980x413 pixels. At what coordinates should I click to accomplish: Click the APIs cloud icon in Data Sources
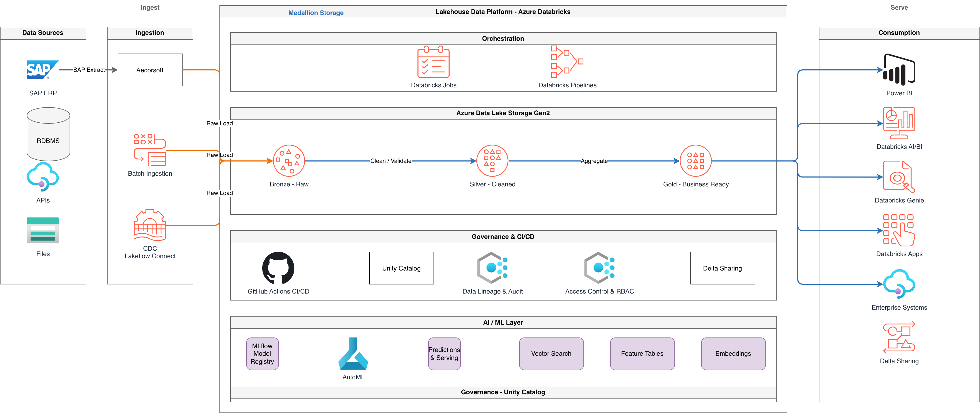tap(43, 177)
